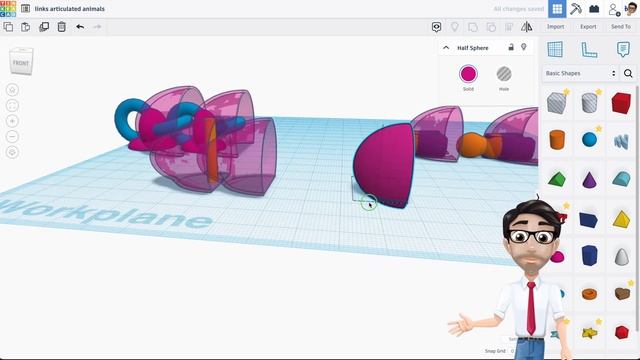Set Half Sphere to Solid
This screenshot has width=640, height=360.
(468, 74)
